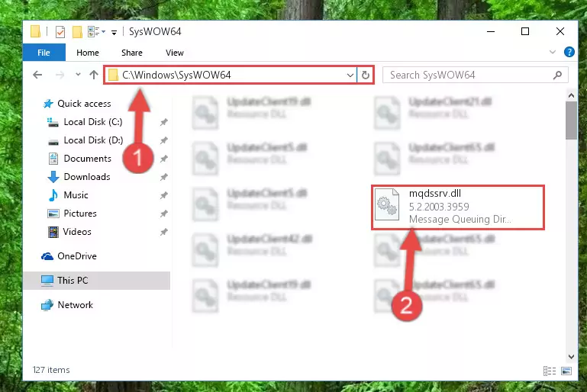Click the New folder quick access icon
This screenshot has width=587, height=392.
pyautogui.click(x=77, y=32)
